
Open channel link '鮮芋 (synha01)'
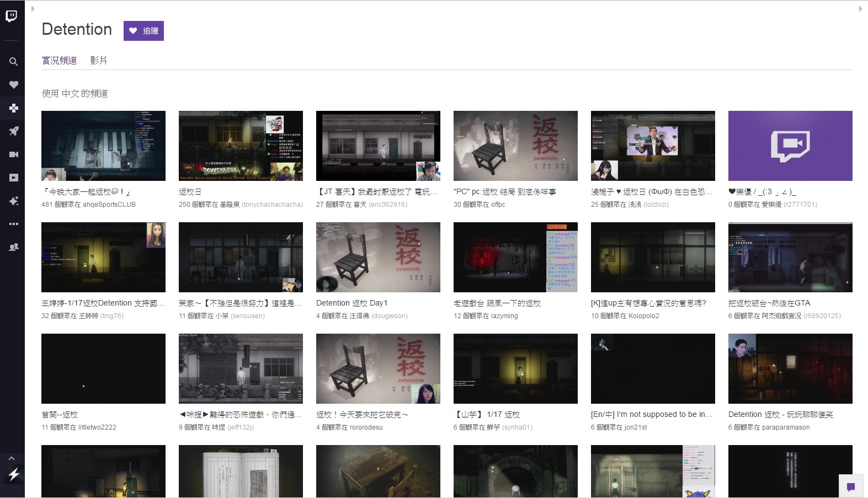509,427
